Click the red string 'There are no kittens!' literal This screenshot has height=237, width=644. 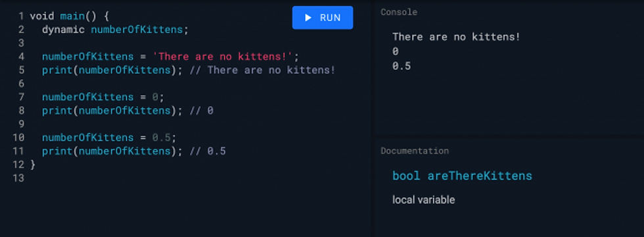coord(223,57)
